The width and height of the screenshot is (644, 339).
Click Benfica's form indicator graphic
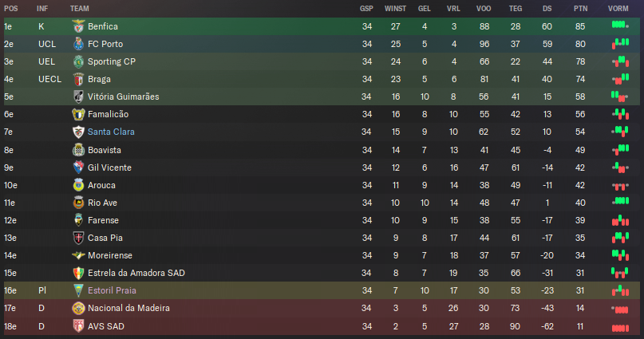(x=620, y=26)
